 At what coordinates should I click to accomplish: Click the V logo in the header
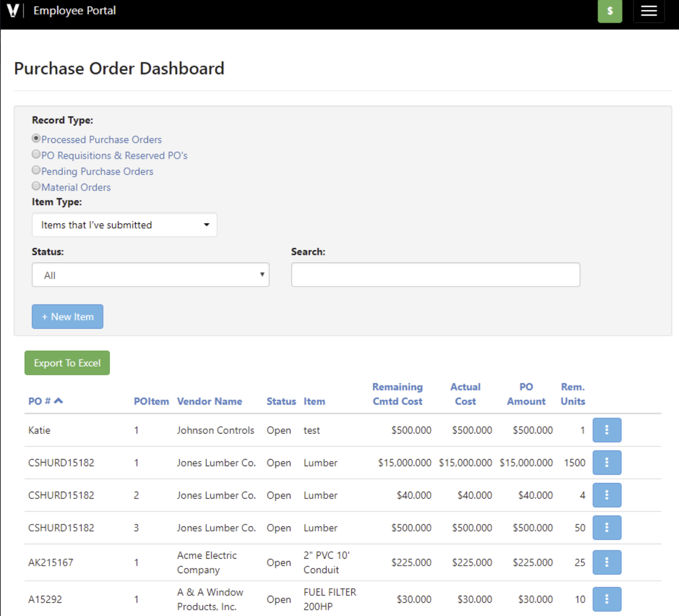coord(13,11)
